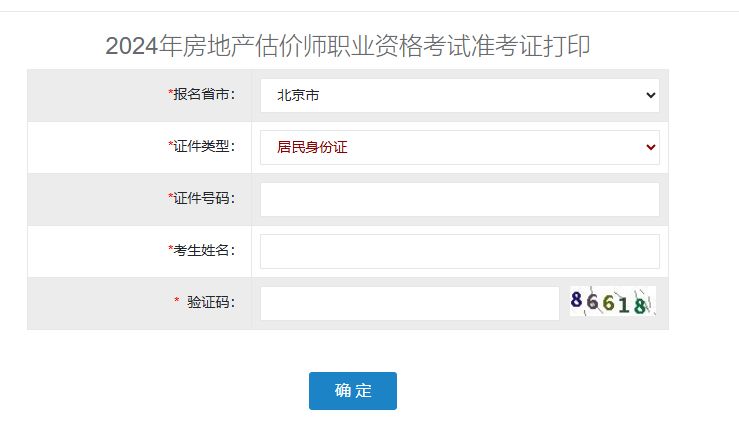The image size is (739, 435).
Task: Focus the 考生姓名 input field
Action: click(460, 252)
